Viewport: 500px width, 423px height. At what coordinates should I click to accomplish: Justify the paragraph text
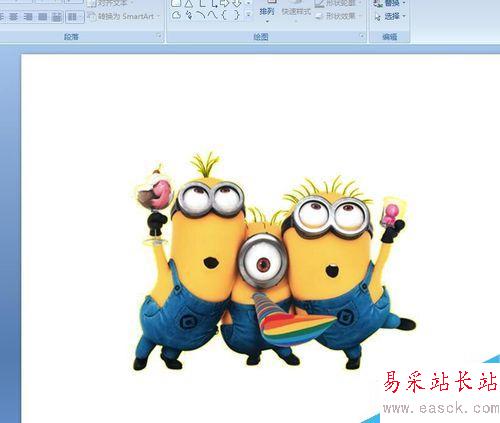point(42,17)
